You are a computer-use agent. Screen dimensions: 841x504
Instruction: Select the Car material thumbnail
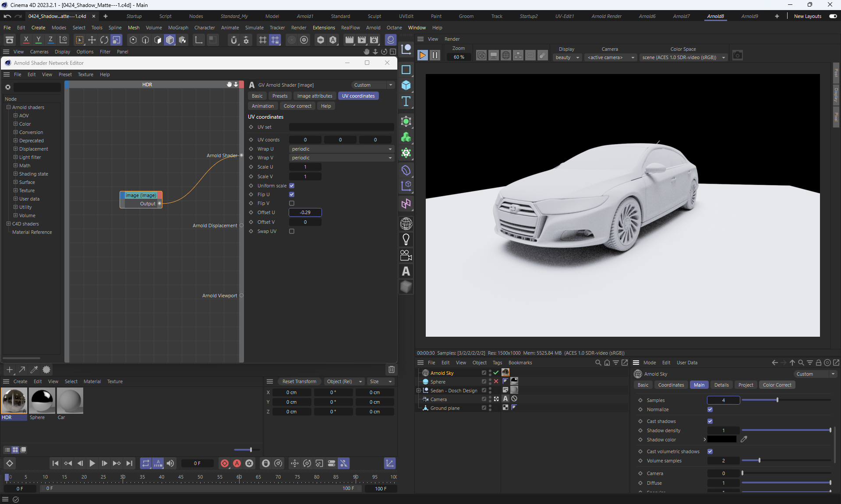[x=70, y=400]
